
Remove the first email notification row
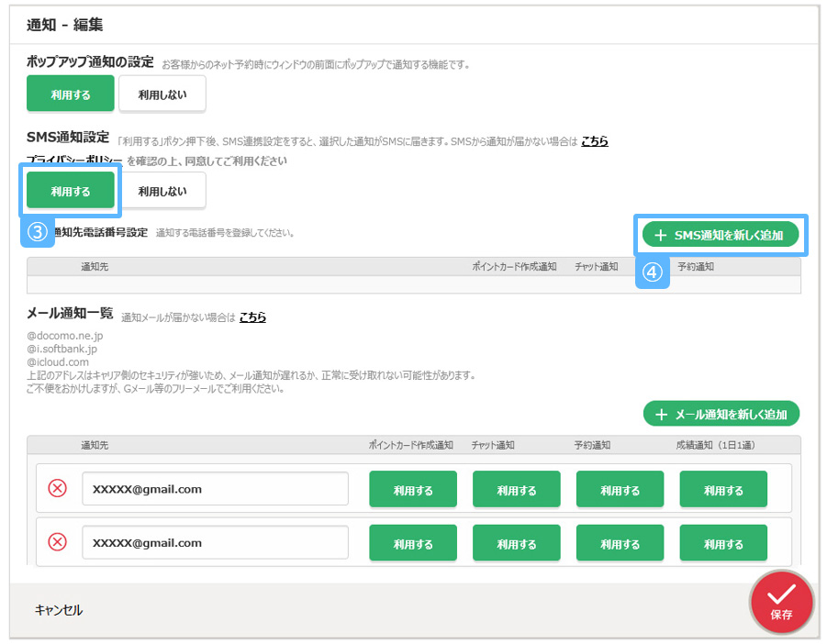coord(57,489)
